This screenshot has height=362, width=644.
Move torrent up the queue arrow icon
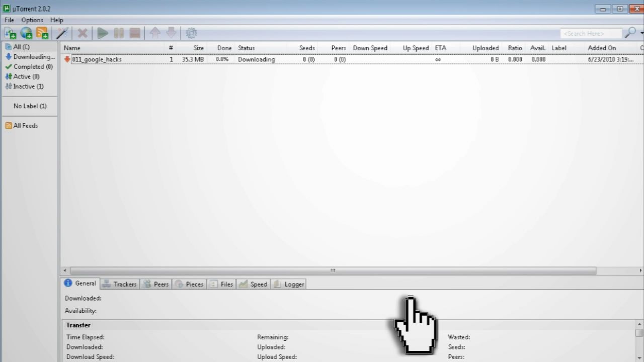[155, 33]
